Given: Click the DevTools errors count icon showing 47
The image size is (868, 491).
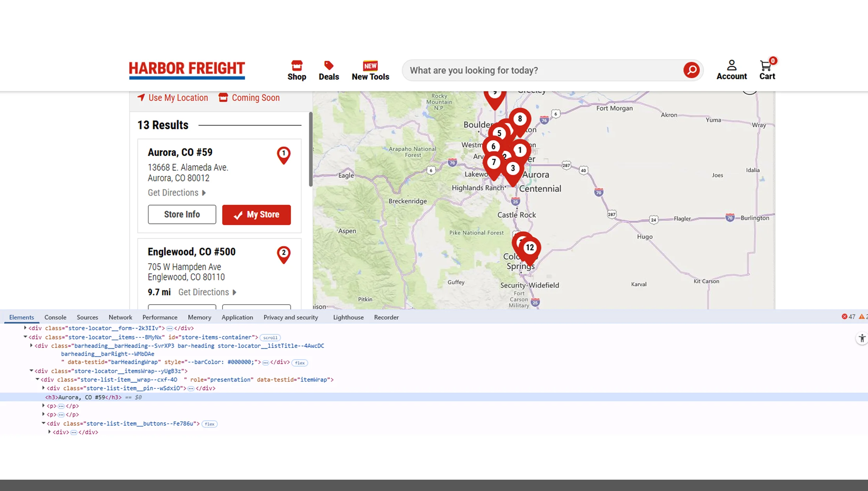Looking at the screenshot, I should pyautogui.click(x=848, y=317).
